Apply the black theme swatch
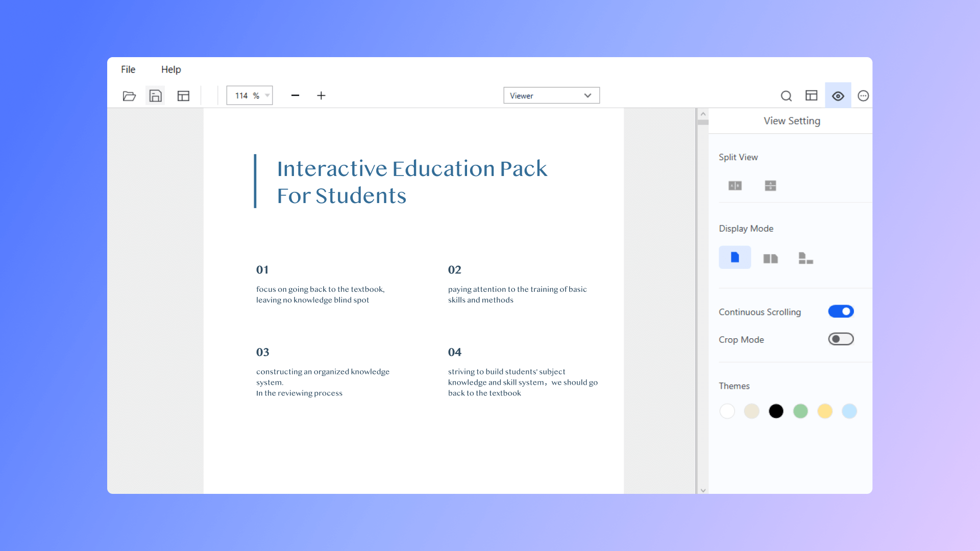The image size is (980, 551). click(776, 411)
